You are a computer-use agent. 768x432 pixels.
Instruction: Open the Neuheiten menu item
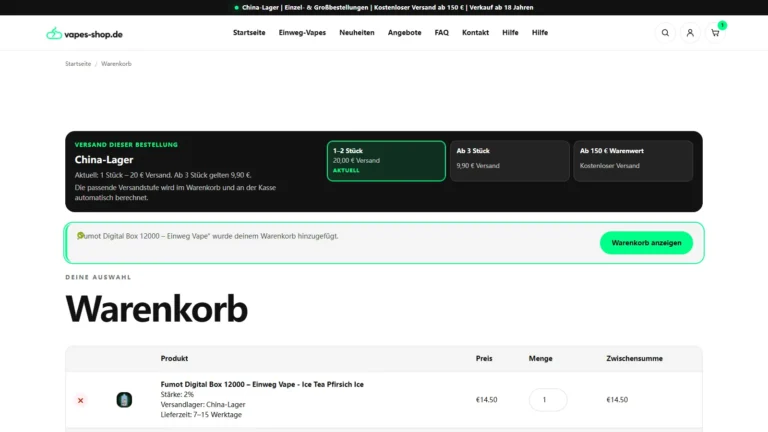(357, 32)
